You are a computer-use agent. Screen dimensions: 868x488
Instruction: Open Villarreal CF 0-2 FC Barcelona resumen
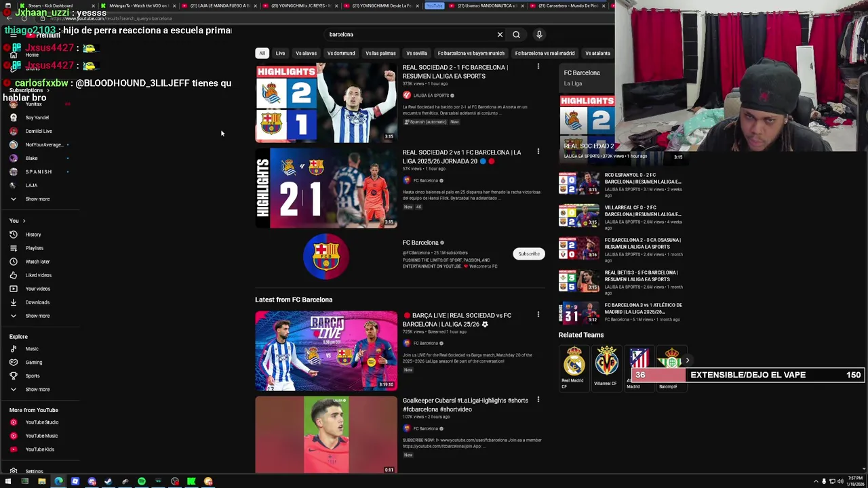(643, 211)
